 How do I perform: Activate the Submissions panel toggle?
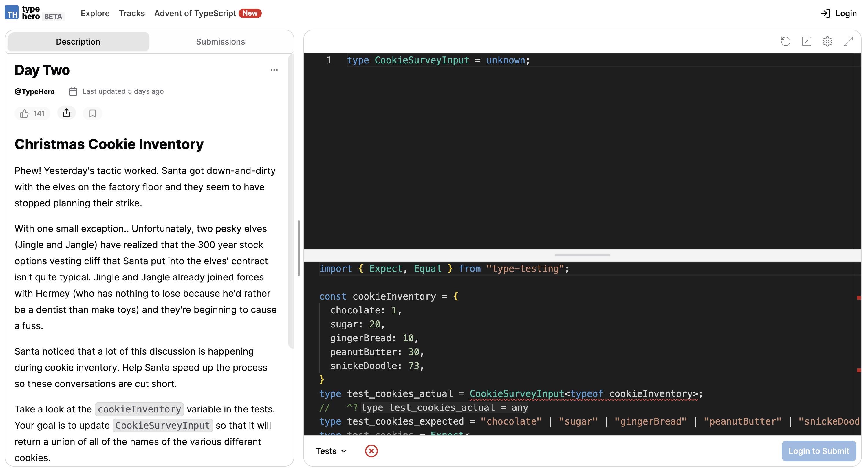tap(220, 41)
